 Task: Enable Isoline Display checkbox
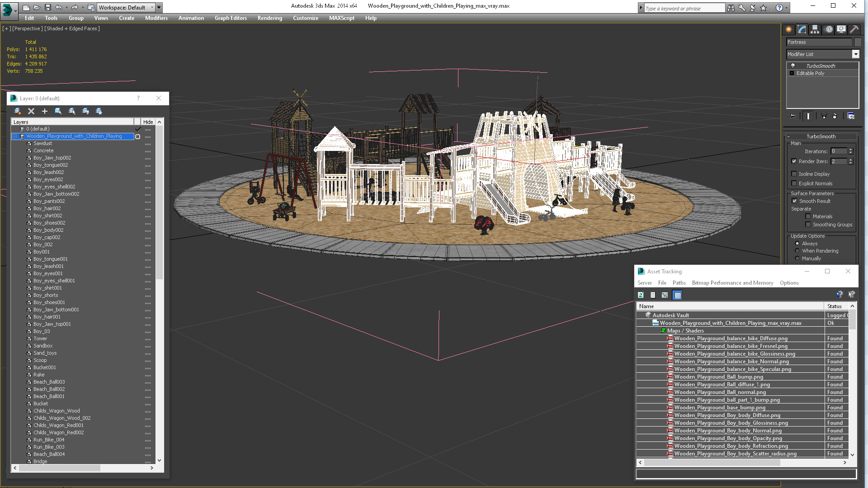794,174
